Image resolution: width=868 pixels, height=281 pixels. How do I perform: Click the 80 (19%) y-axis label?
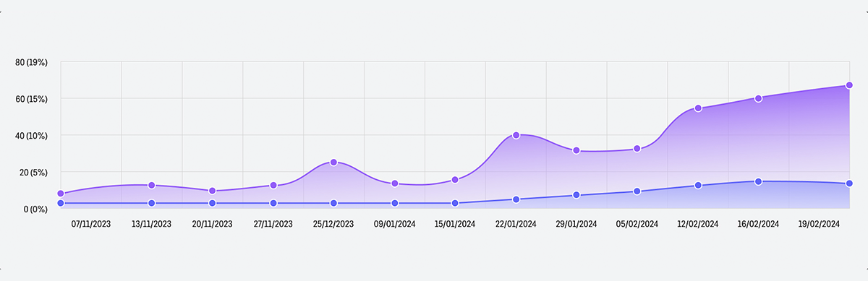coord(31,62)
